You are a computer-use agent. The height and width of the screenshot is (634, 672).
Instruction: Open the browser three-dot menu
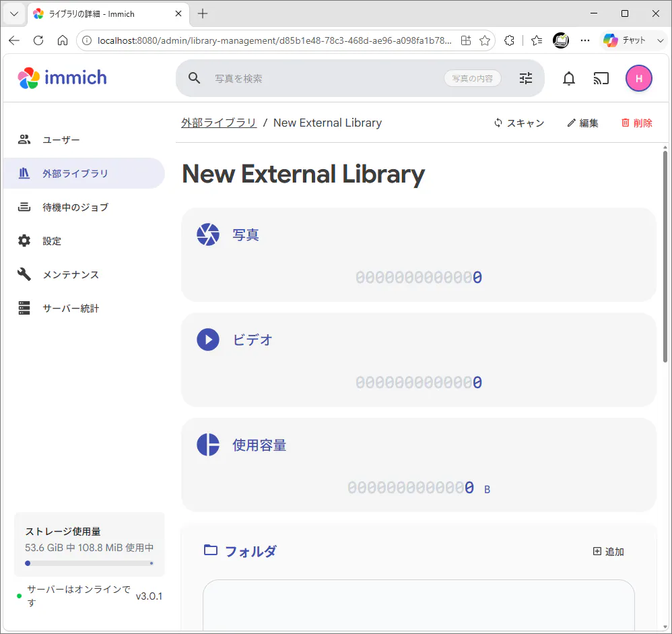[x=585, y=40]
